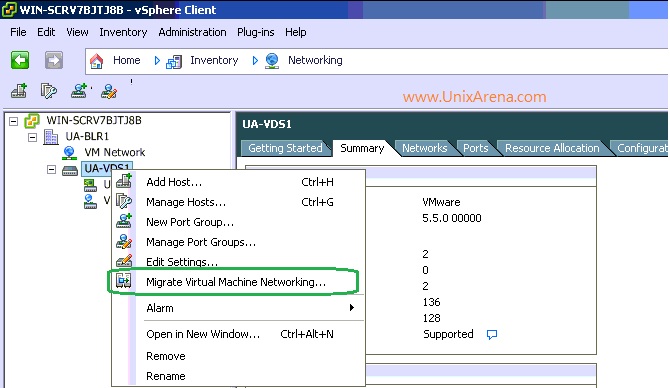
Task: Click the Networking breadcrumb link
Action: tap(315, 60)
